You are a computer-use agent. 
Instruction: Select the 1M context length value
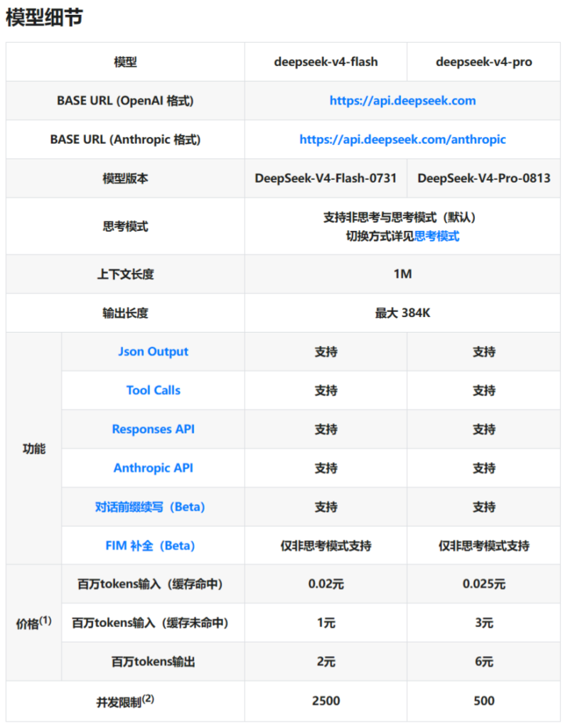tap(402, 274)
